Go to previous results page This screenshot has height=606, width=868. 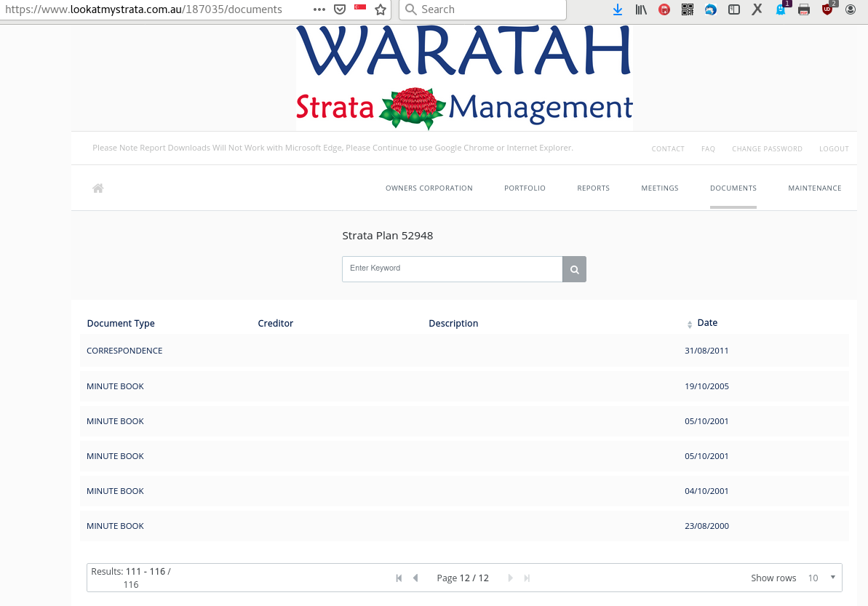click(415, 578)
